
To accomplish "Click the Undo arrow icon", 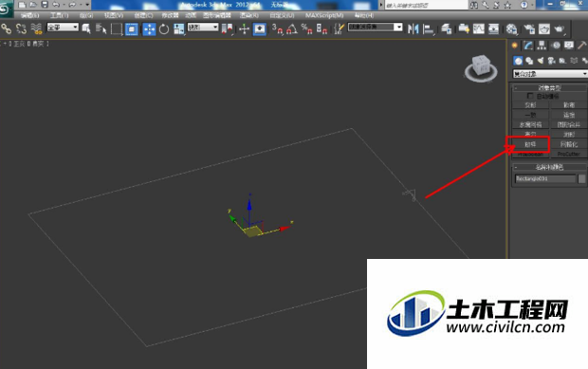I will click(x=56, y=5).
